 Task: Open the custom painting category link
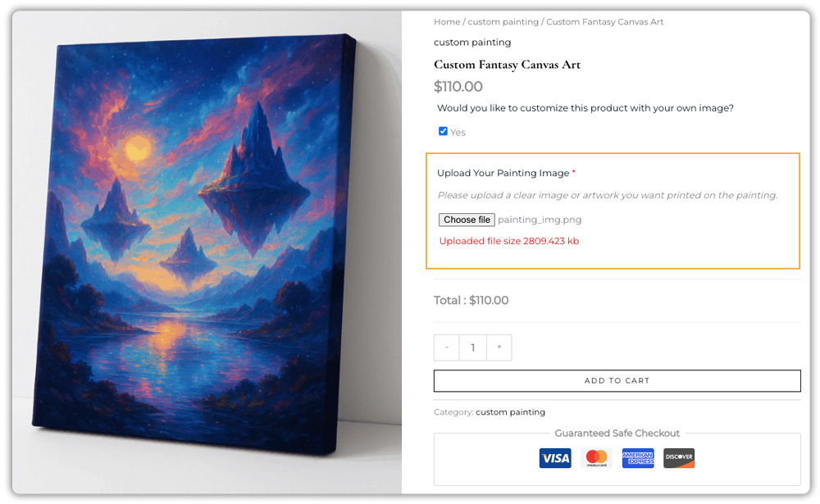pos(511,412)
